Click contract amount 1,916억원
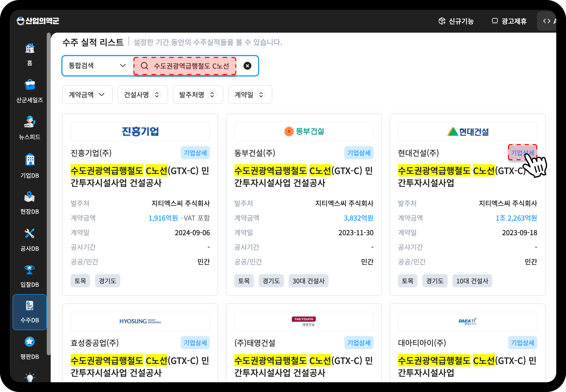Image resolution: width=566 pixels, height=392 pixels. pyautogui.click(x=163, y=218)
